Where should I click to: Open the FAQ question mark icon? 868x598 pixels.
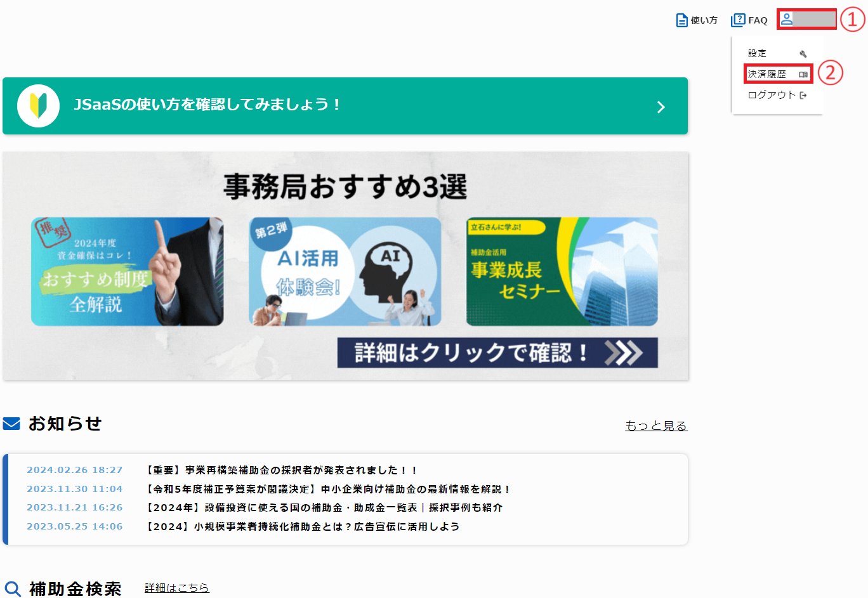(738, 20)
